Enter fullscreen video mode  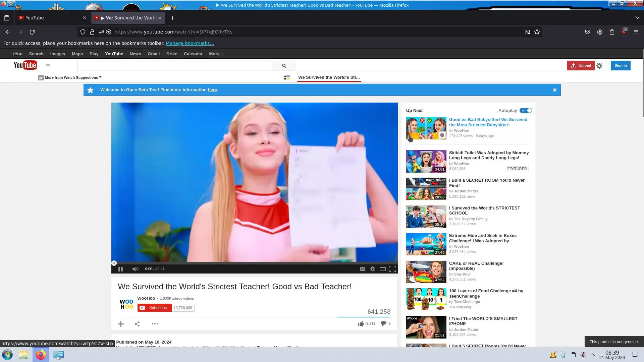pyautogui.click(x=393, y=269)
